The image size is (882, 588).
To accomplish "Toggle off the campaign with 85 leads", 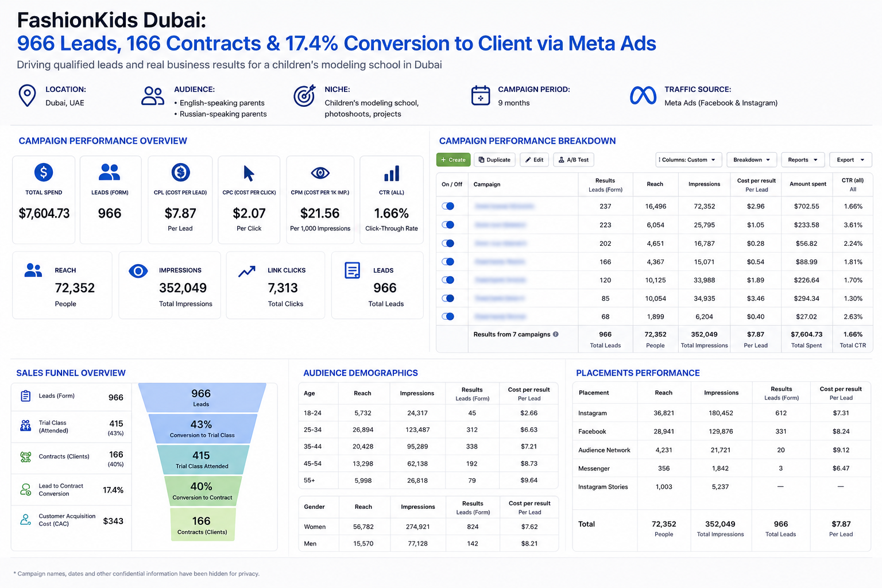I will (448, 299).
